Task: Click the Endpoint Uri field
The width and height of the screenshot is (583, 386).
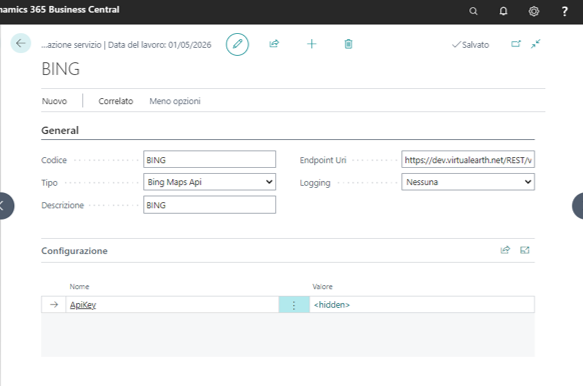Action: point(468,160)
